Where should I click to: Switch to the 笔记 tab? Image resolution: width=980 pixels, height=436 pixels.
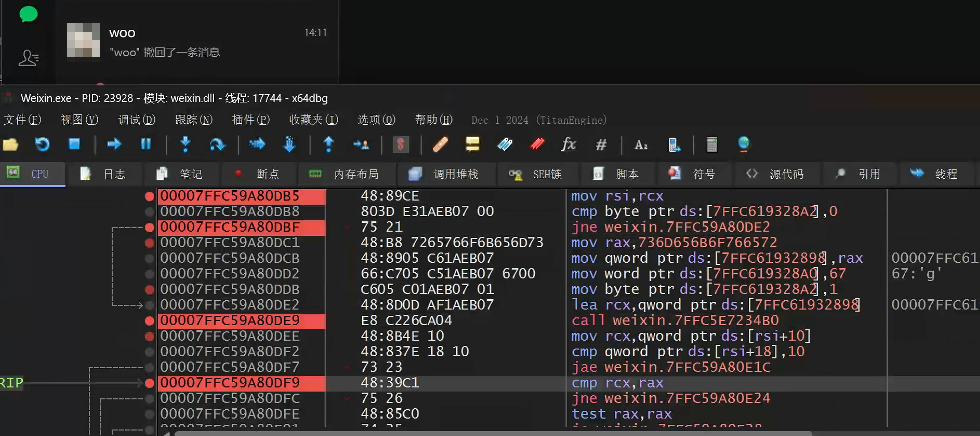180,174
